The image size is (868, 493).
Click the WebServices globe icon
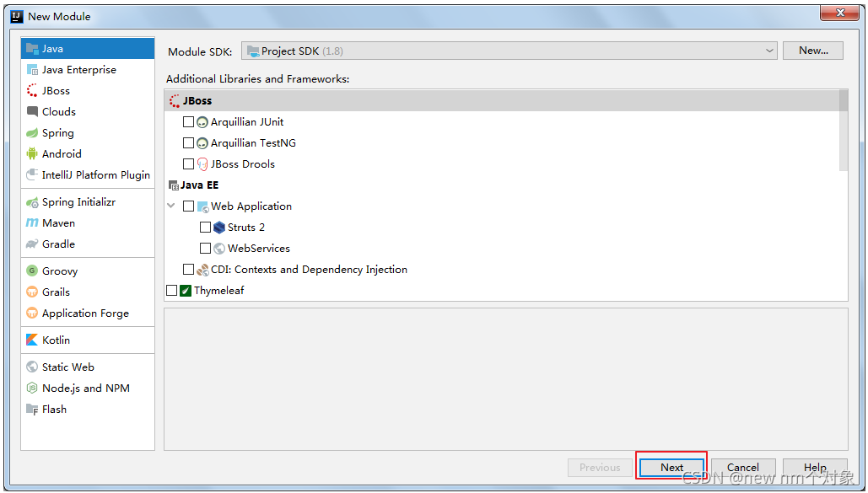(219, 249)
